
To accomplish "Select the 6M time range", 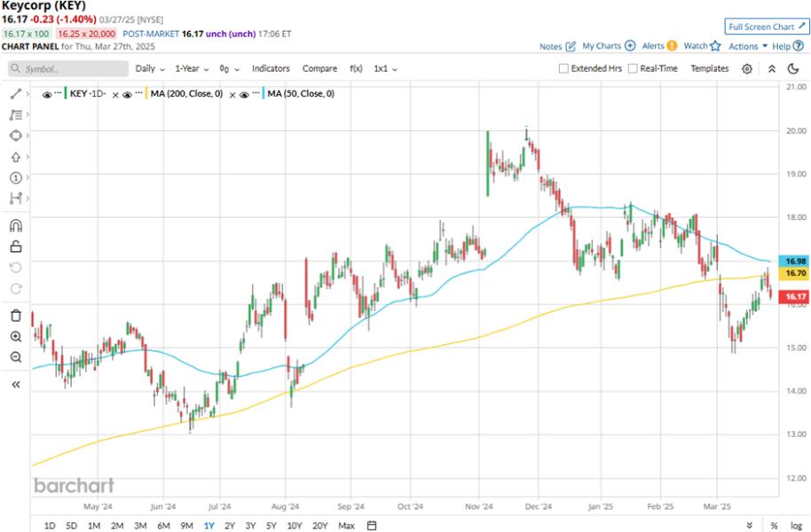I will pyautogui.click(x=163, y=526).
